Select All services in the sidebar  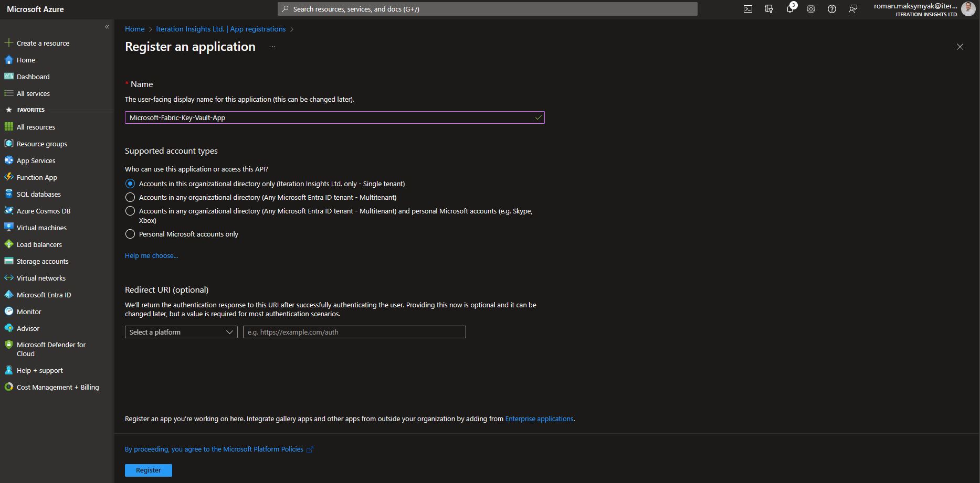click(x=33, y=93)
